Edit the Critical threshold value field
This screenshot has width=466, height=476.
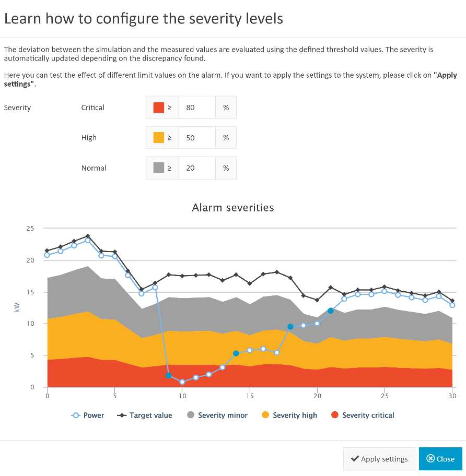(197, 108)
